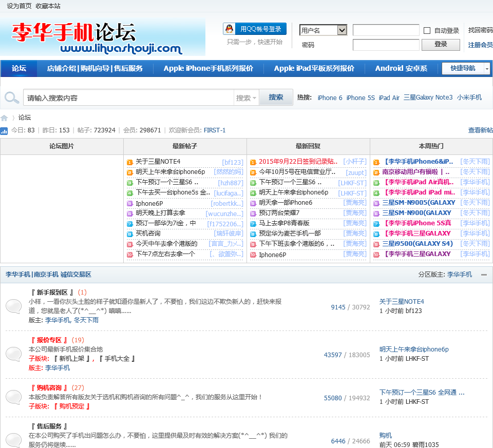Click hot search term 小米手机
Viewport: 493px width, 448px height.
coord(469,98)
